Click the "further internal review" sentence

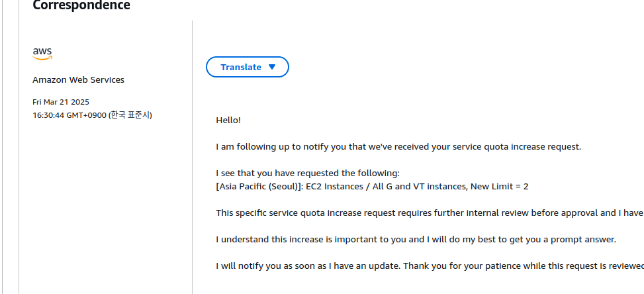(x=430, y=213)
